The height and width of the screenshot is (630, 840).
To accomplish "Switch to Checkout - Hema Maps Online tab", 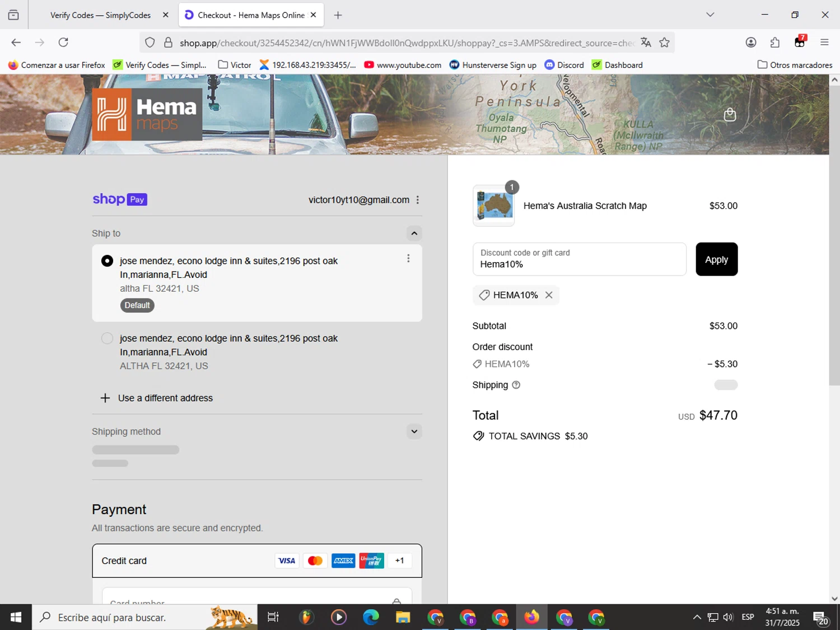I will [251, 15].
